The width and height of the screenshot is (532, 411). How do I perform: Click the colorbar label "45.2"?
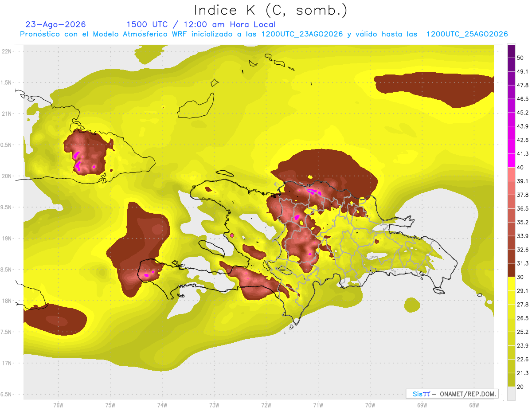(523, 113)
